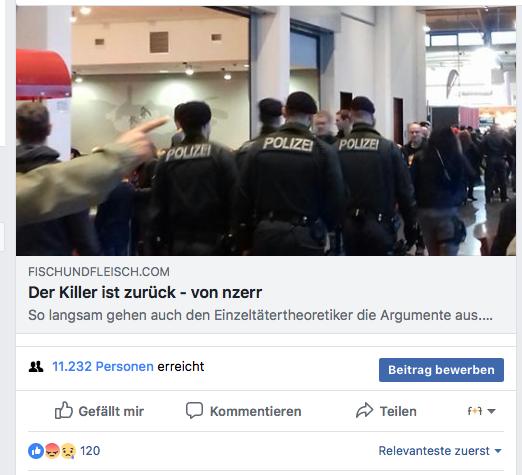The width and height of the screenshot is (522, 475).
Task: Click the Teilen share arrow icon
Action: tap(365, 410)
